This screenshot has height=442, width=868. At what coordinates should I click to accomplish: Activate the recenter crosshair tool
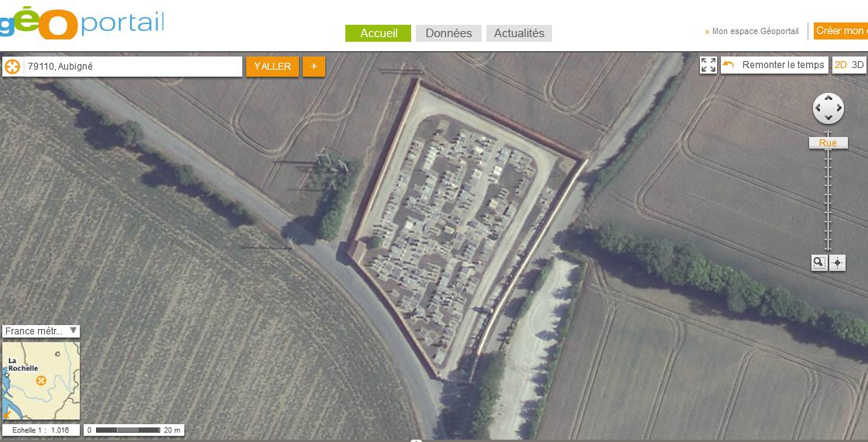pos(838,262)
